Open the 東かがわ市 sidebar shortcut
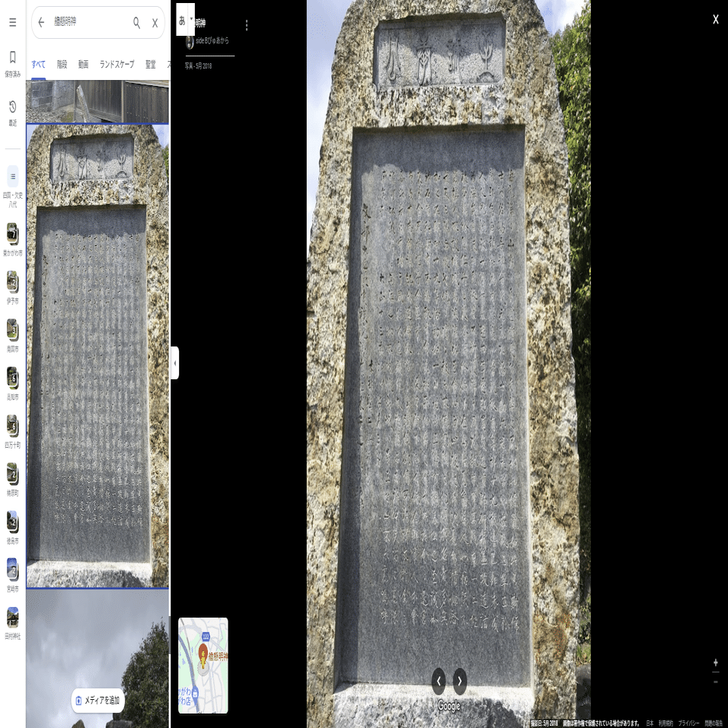This screenshot has width=728, height=728. tap(12, 239)
